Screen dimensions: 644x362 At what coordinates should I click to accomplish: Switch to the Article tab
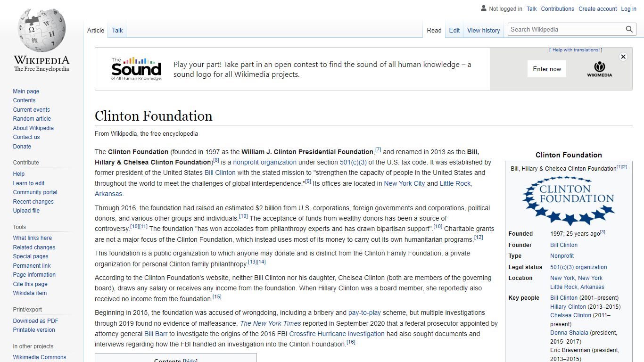click(x=96, y=30)
